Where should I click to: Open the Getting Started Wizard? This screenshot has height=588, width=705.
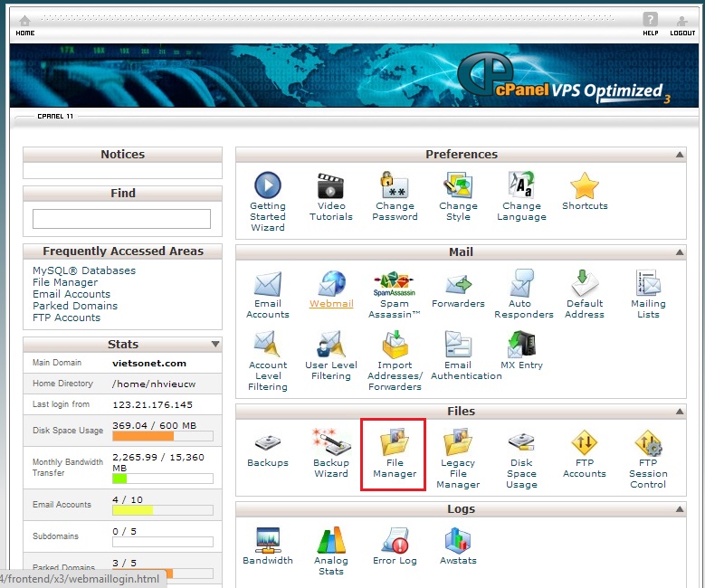click(x=268, y=202)
